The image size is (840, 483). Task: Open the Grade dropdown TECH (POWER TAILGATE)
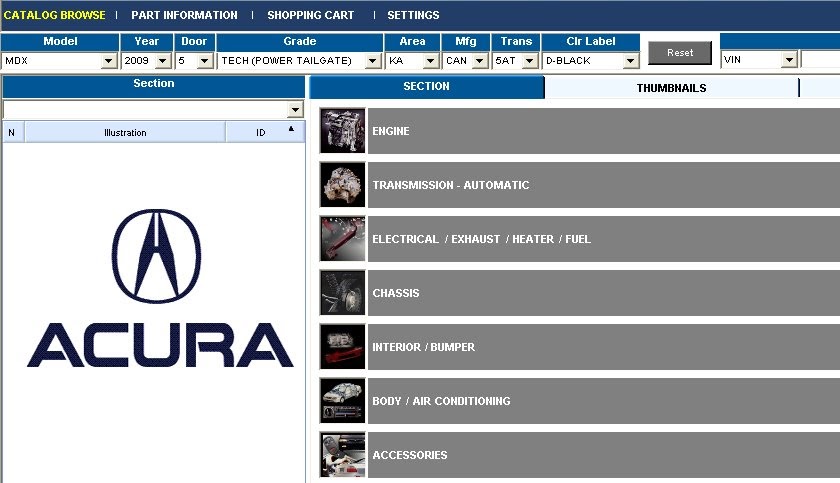pos(300,61)
